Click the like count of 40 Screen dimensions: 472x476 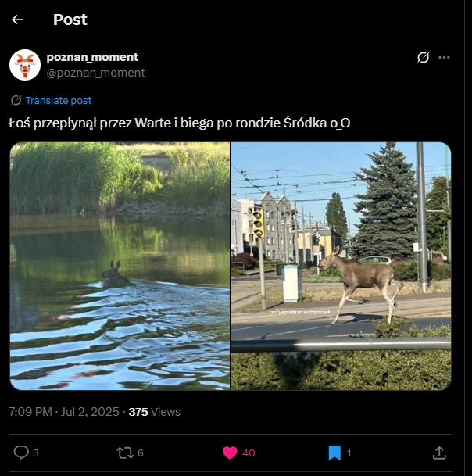(x=249, y=453)
